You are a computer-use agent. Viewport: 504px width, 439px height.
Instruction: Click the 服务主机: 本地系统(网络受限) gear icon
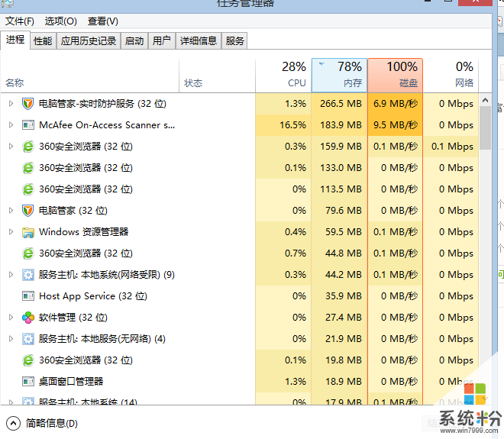28,275
